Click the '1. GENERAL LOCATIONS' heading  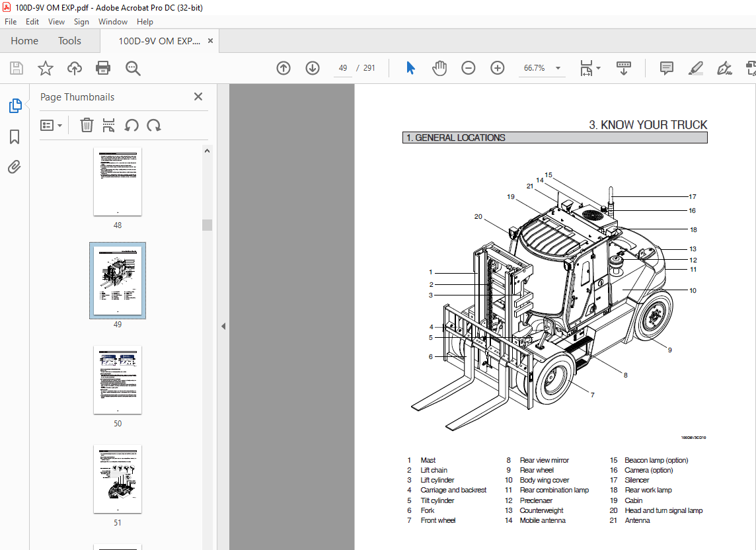[x=455, y=138]
